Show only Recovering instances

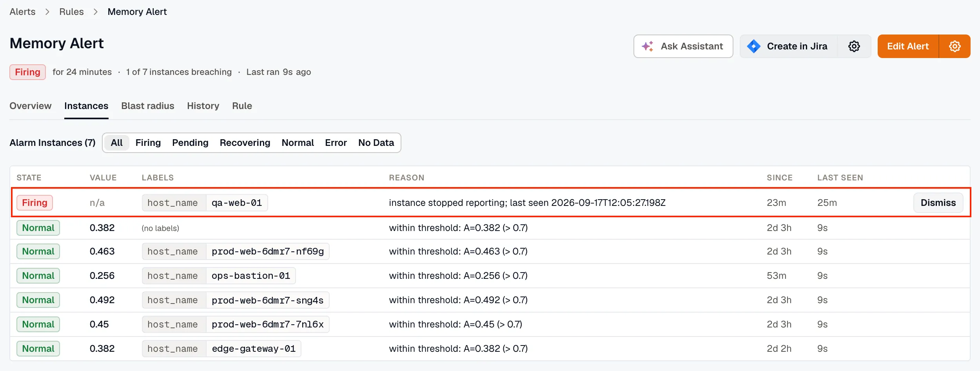click(245, 143)
